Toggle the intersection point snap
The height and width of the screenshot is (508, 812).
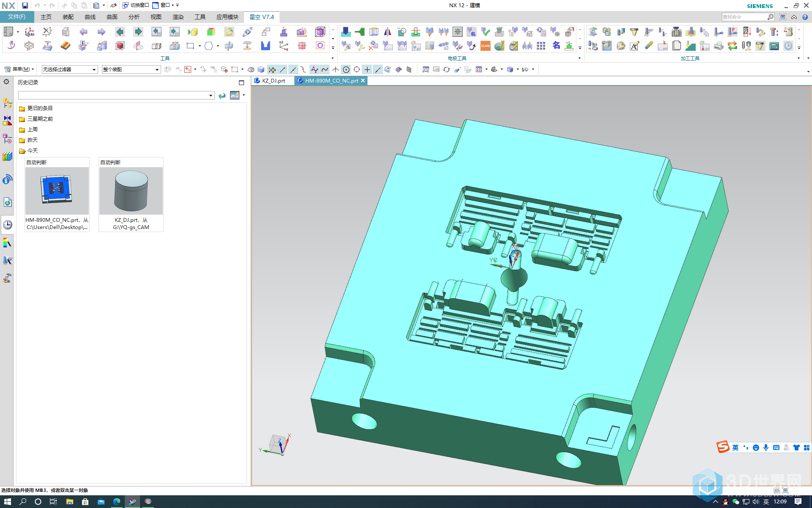335,69
